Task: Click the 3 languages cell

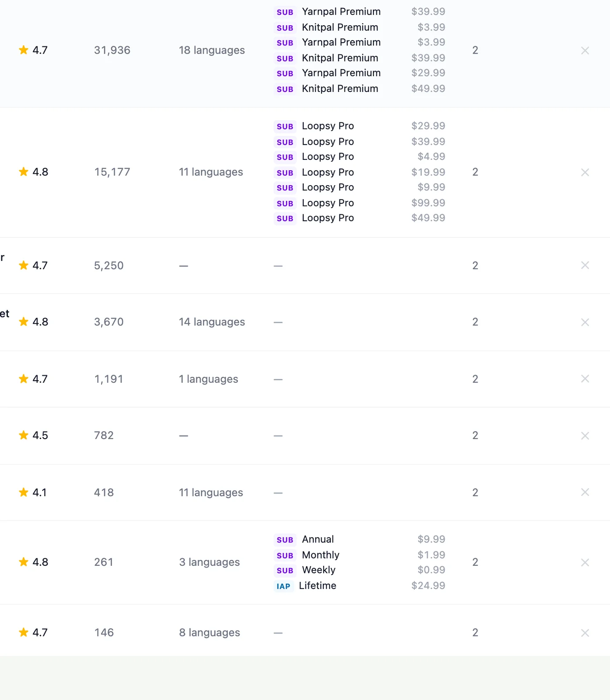Action: pyautogui.click(x=209, y=562)
